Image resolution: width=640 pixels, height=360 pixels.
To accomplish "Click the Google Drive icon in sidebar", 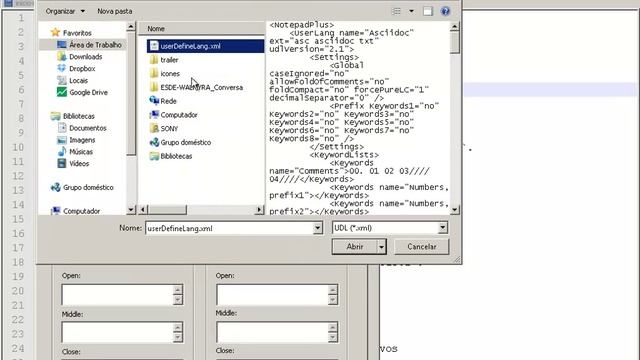I will click(62, 92).
